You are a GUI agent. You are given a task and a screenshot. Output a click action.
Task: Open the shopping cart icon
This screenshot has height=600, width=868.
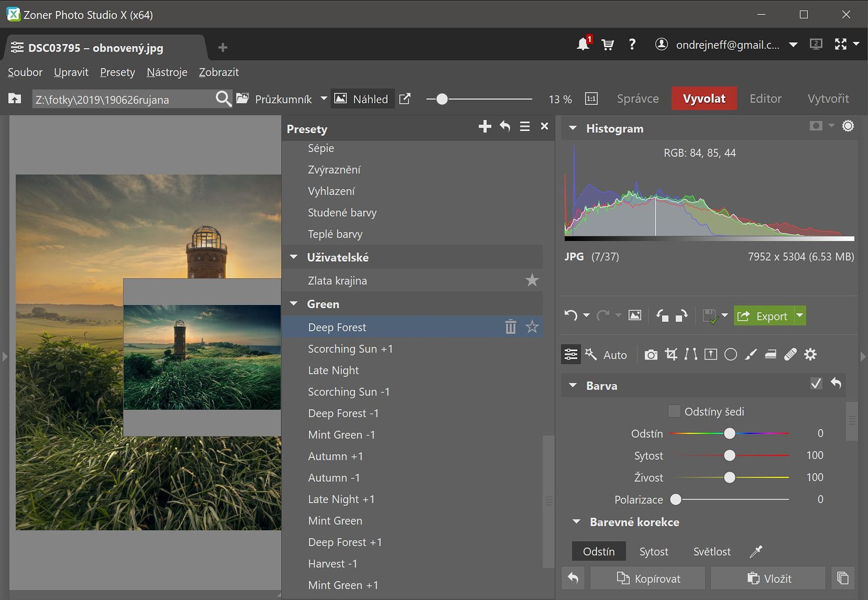pyautogui.click(x=607, y=44)
